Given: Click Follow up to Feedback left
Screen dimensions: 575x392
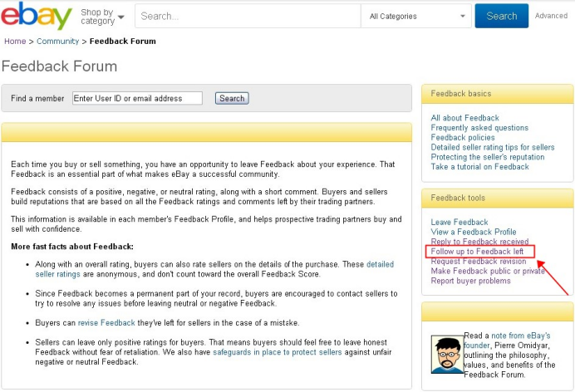Looking at the screenshot, I should point(477,251).
